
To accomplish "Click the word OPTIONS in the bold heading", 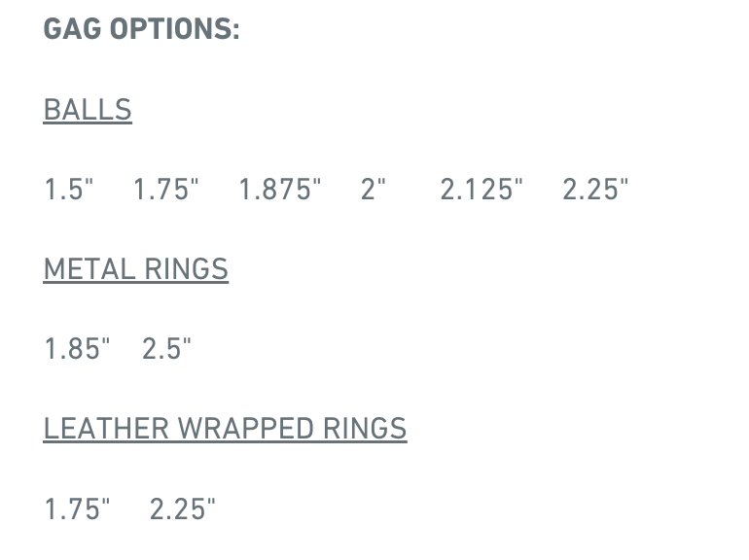I will [x=171, y=28].
